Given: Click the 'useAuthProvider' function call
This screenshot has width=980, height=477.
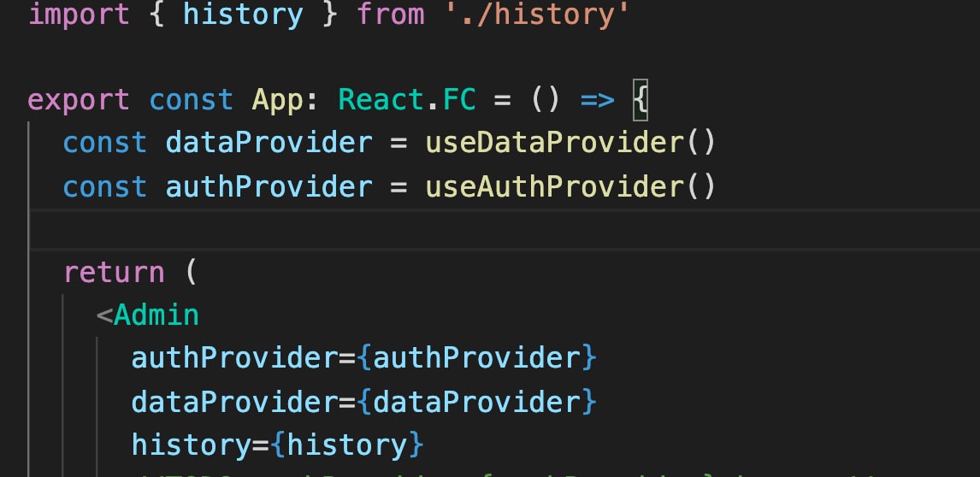Looking at the screenshot, I should click(x=554, y=186).
